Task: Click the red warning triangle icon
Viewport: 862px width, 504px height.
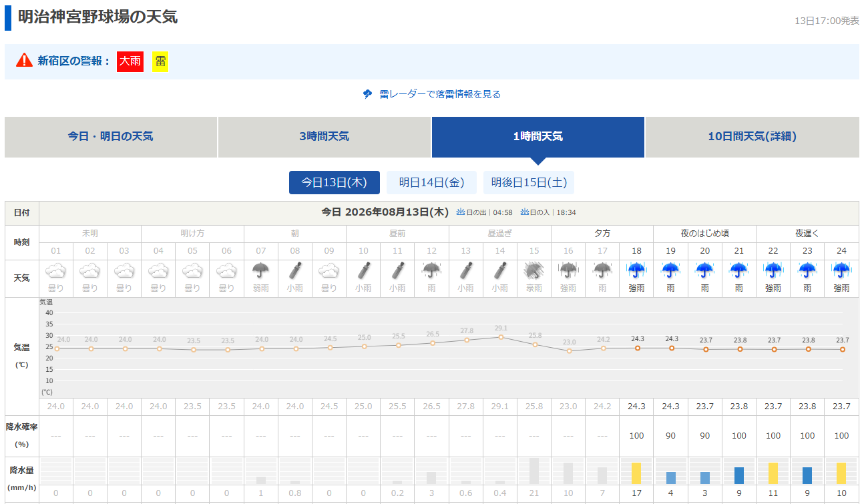Action: 24,60
